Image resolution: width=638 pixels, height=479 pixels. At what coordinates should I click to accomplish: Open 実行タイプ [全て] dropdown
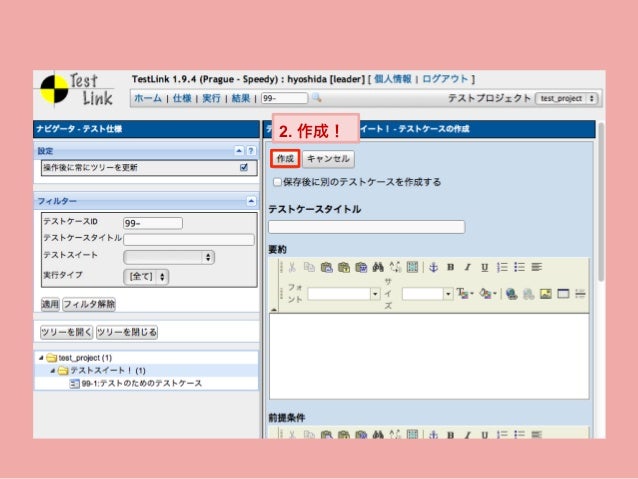pos(146,277)
